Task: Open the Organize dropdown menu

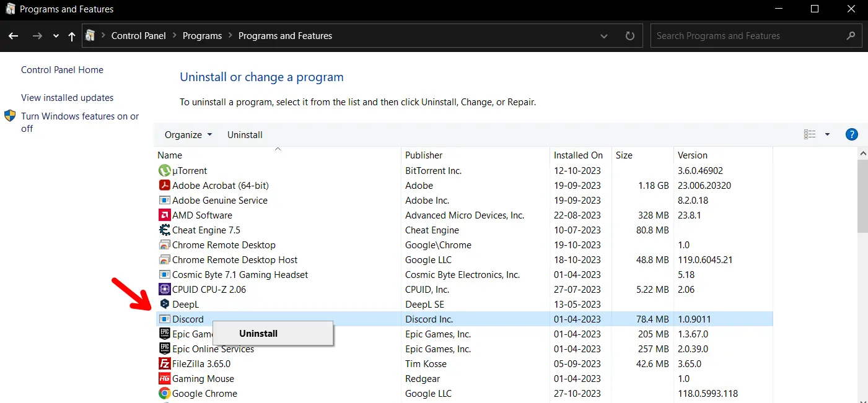Action: 188,134
